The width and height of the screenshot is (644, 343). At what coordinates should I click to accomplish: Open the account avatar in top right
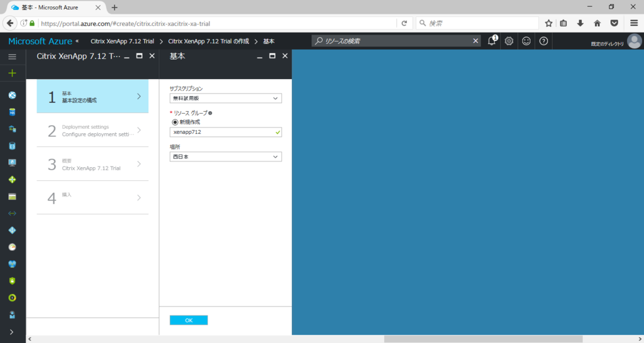coord(635,41)
